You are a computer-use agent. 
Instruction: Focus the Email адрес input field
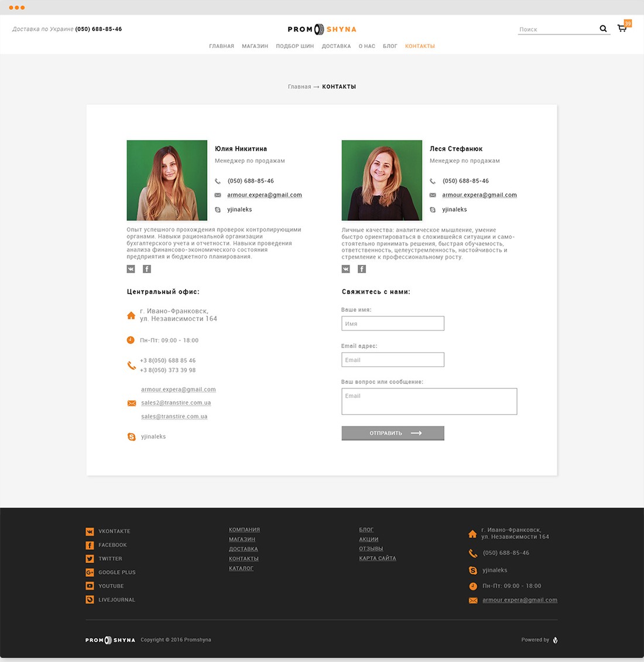point(393,360)
